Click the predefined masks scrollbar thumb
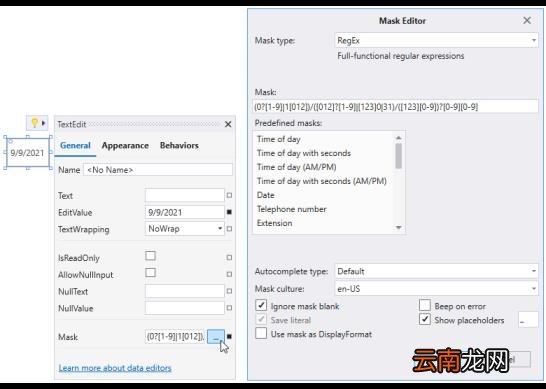Image resolution: width=546 pixels, height=389 pixels. coord(399,156)
